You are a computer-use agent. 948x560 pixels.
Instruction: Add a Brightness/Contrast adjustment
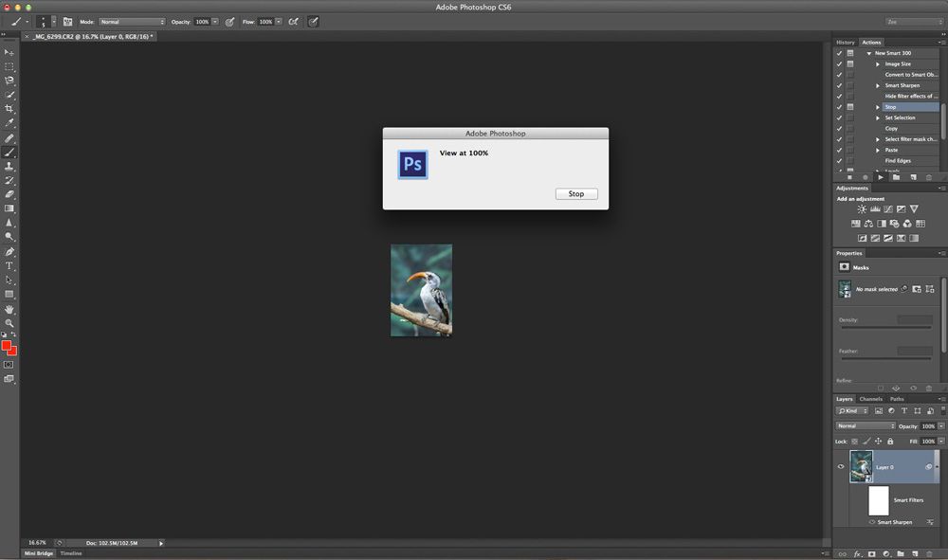tap(862, 209)
